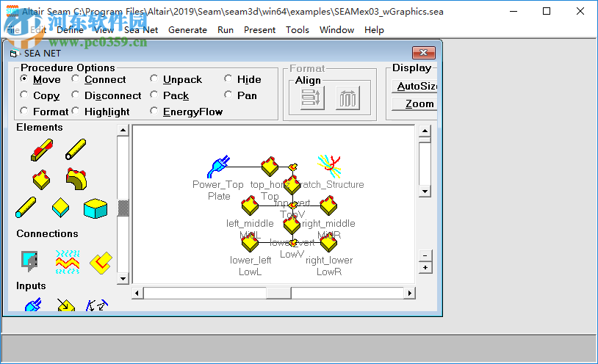Select the left_middle MidL plate node
The image size is (598, 364).
coord(251,205)
